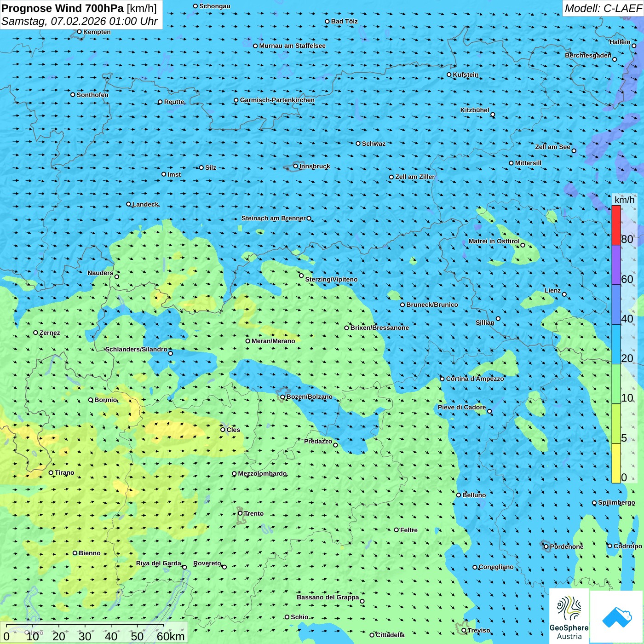Click the Pordenone label
Screen dimensions: 644x644
point(567,546)
